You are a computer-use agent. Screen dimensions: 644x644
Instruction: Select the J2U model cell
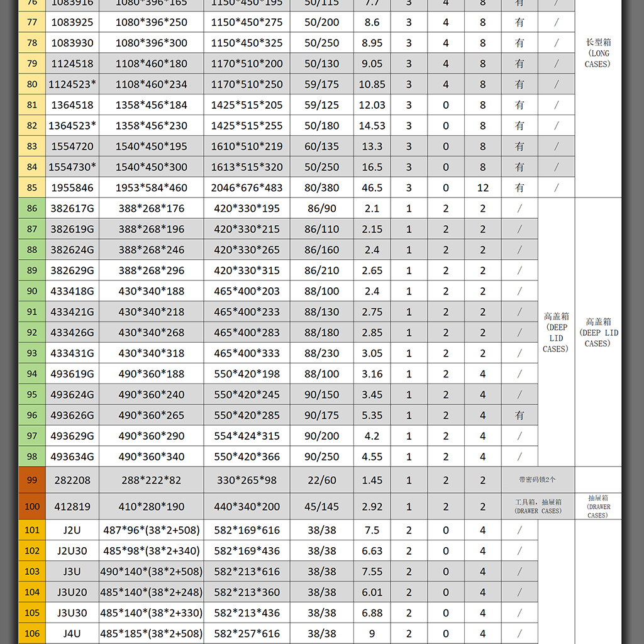(72, 530)
